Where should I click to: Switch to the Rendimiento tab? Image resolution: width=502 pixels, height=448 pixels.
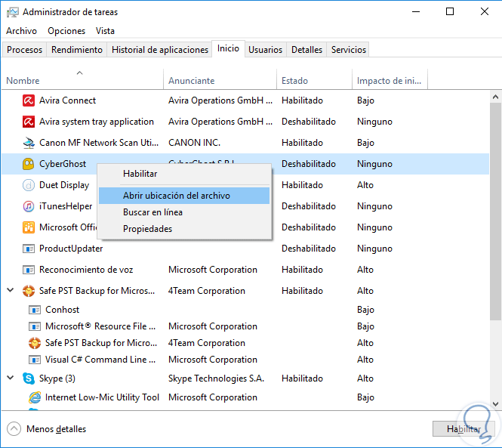pyautogui.click(x=77, y=50)
